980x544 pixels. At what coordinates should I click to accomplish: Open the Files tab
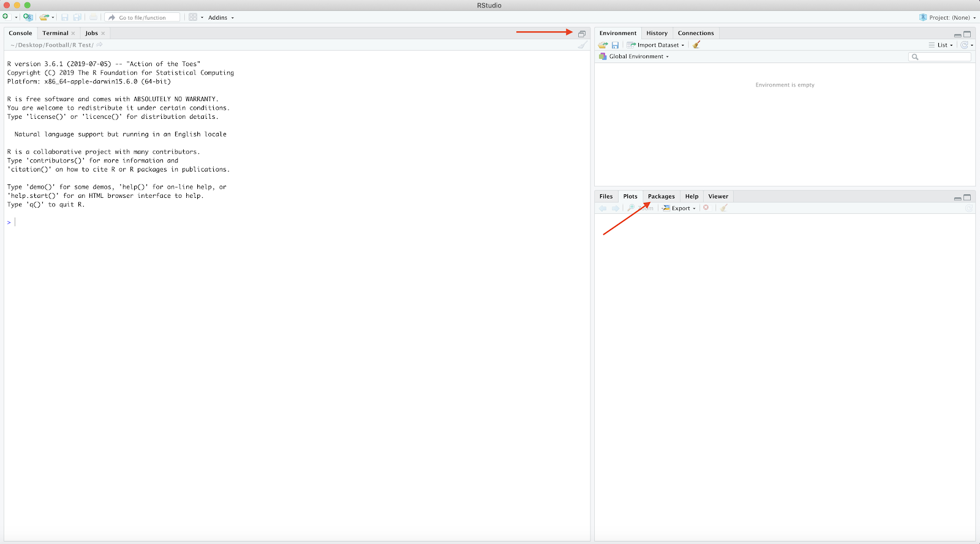click(606, 197)
